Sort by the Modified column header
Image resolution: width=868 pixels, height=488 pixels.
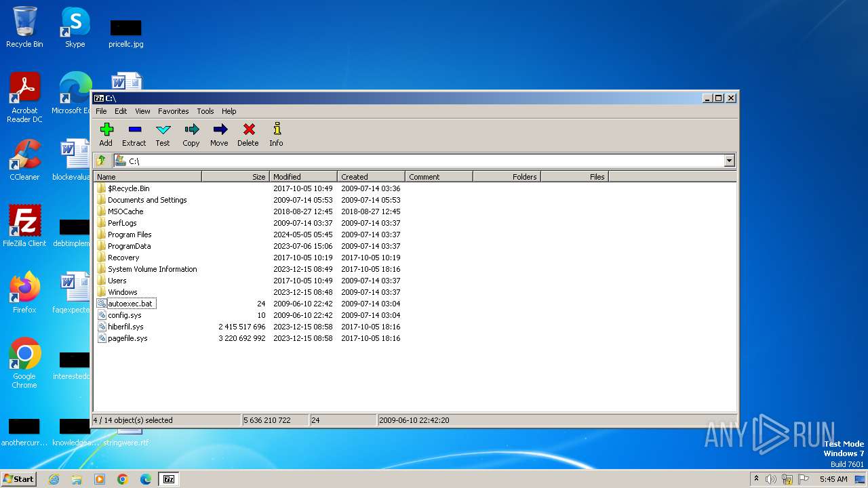tap(303, 177)
